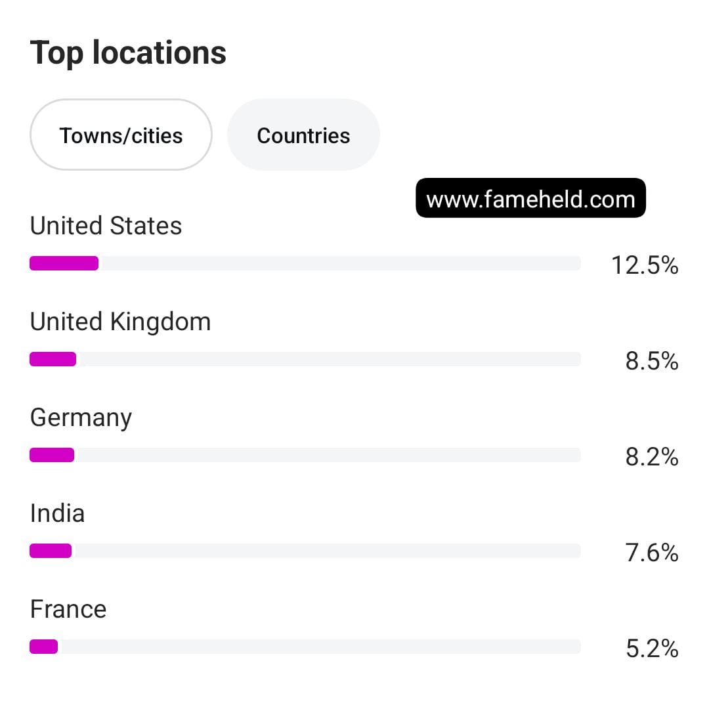The height and width of the screenshot is (728, 709).
Task: Select the 7.6% India percentage
Action: pyautogui.click(x=651, y=553)
